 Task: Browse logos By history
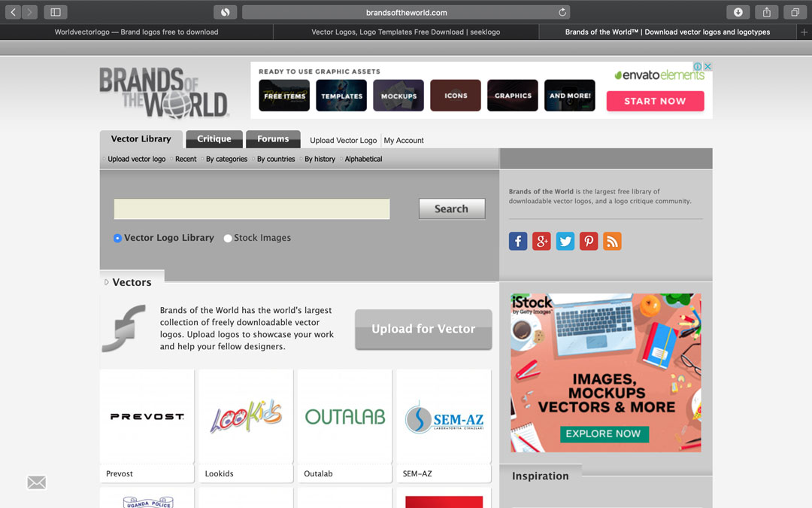pos(320,159)
